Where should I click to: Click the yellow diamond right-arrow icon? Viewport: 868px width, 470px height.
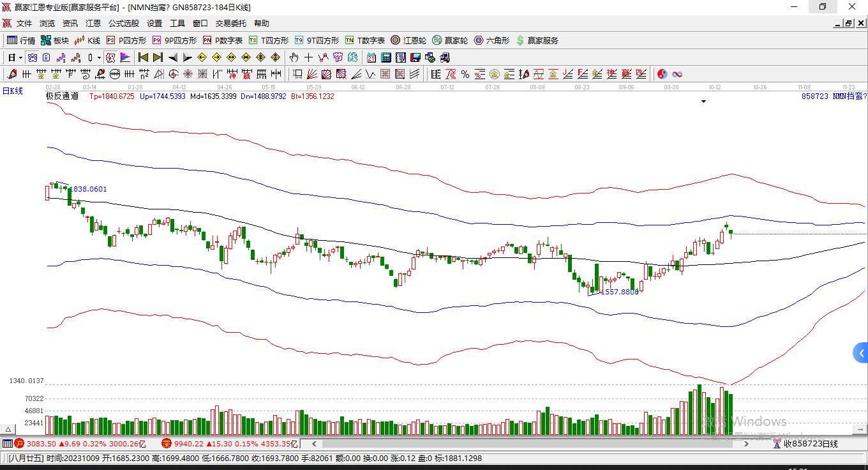(216, 57)
